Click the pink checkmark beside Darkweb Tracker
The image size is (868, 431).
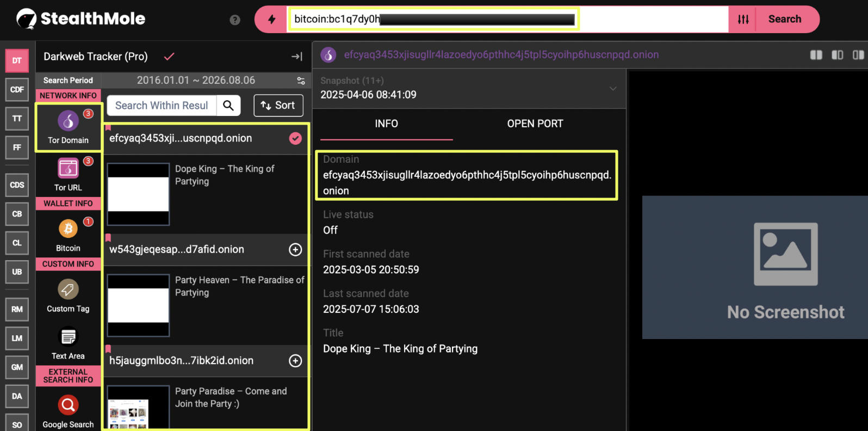169,57
